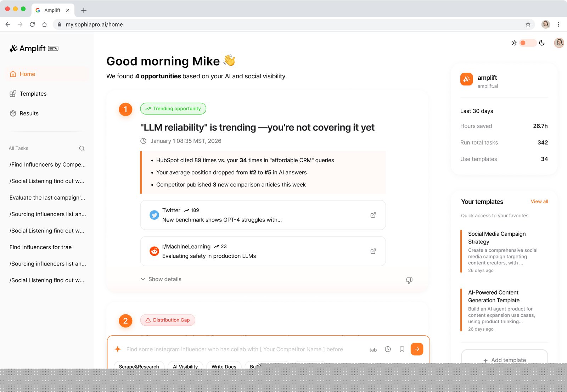Click the Amplift logo in sidebar
567x392 pixels.
click(34, 49)
